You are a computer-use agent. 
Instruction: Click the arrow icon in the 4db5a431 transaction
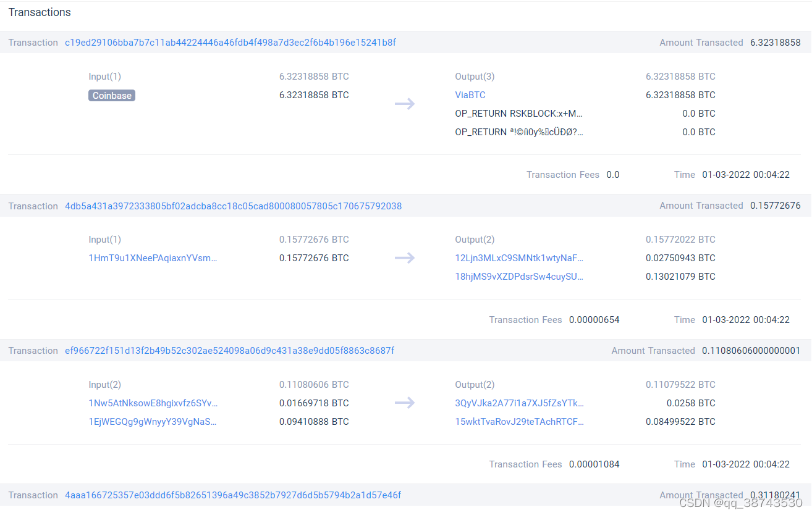(405, 258)
